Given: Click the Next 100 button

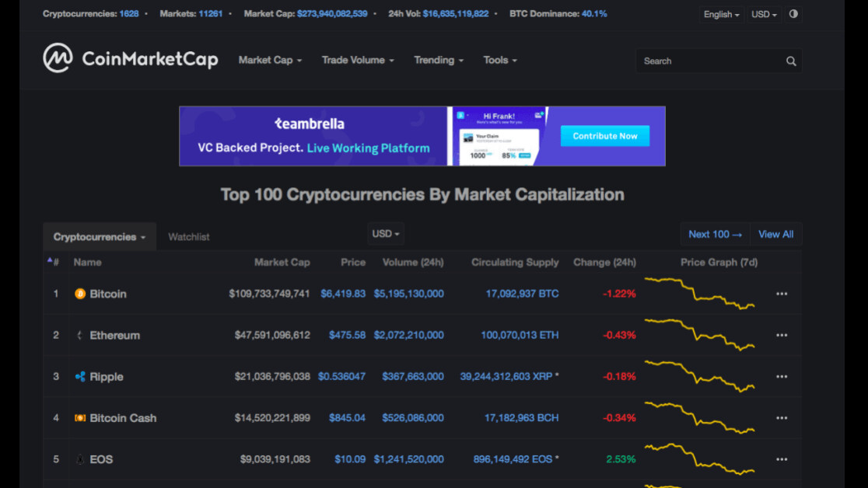Looking at the screenshot, I should coord(715,234).
